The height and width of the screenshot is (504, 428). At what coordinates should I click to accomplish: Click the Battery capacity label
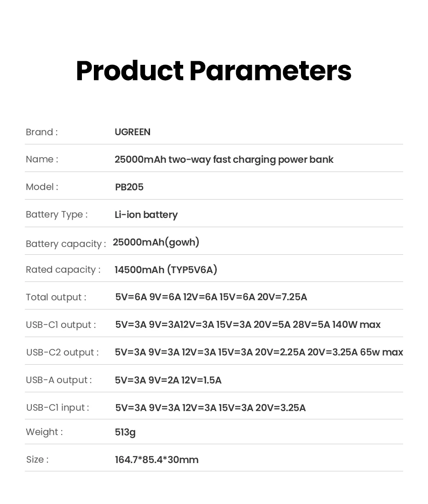pos(66,244)
